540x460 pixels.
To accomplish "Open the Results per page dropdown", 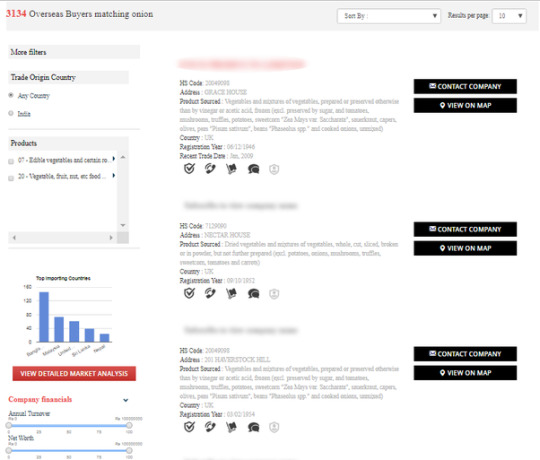I will pyautogui.click(x=509, y=16).
